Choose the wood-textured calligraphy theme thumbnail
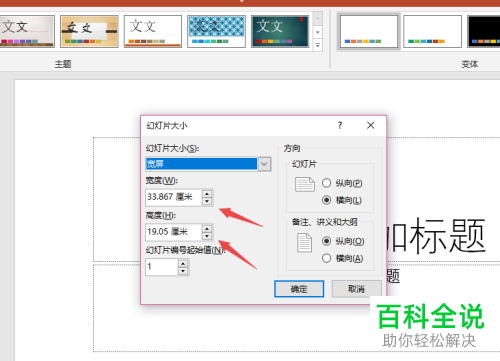 click(89, 31)
